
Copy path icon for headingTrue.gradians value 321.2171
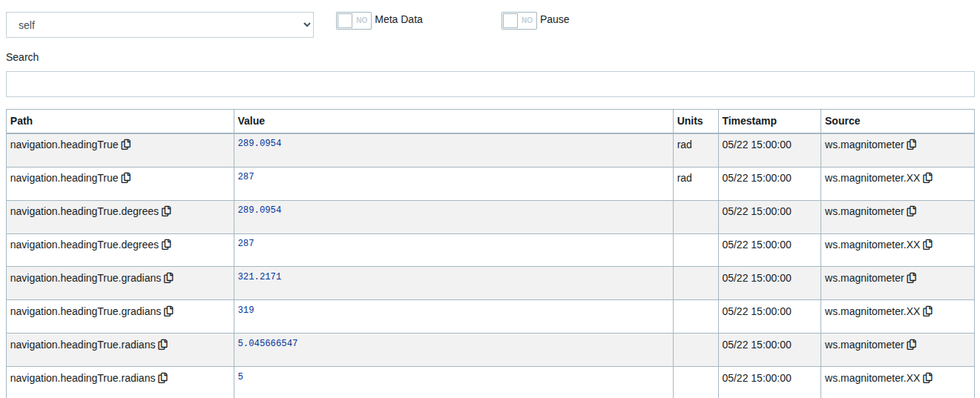(168, 278)
